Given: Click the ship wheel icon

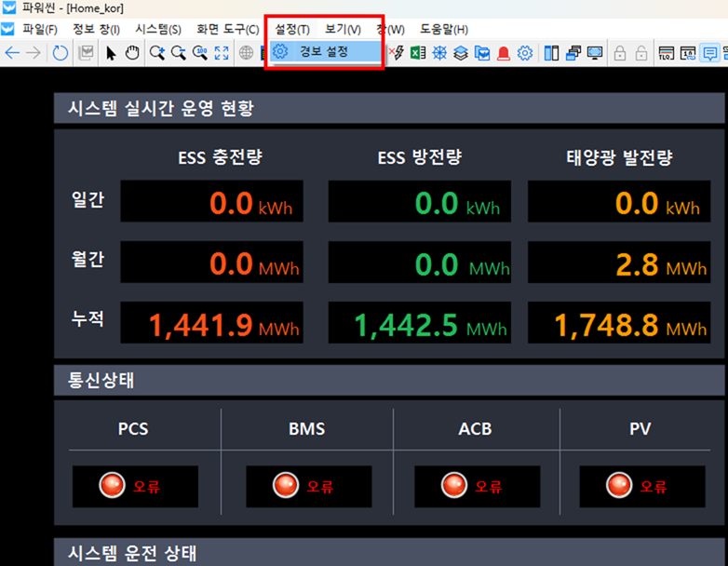Looking at the screenshot, I should point(439,53).
